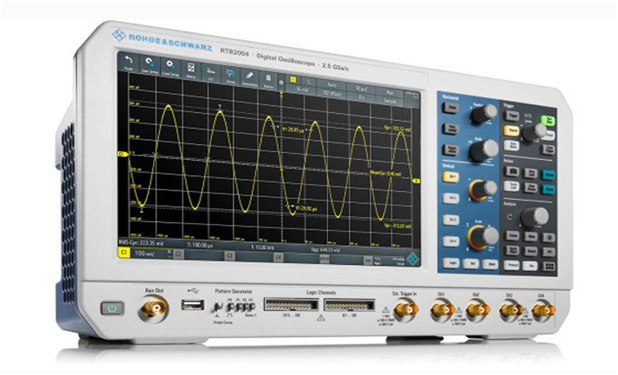Push the camera screenshot button in Action section
The width and height of the screenshot is (618, 375).
point(512,171)
